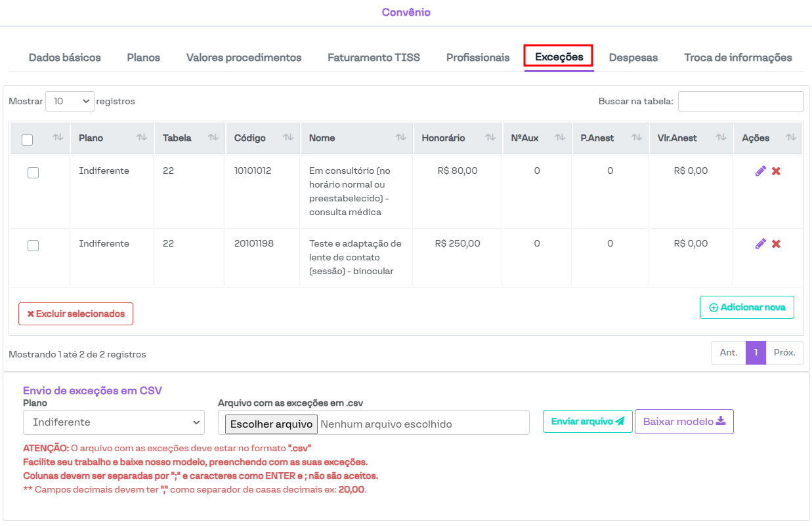Edit the 20101198 exception with pencil icon
Viewport: 812px width, 526px height.
coord(760,244)
